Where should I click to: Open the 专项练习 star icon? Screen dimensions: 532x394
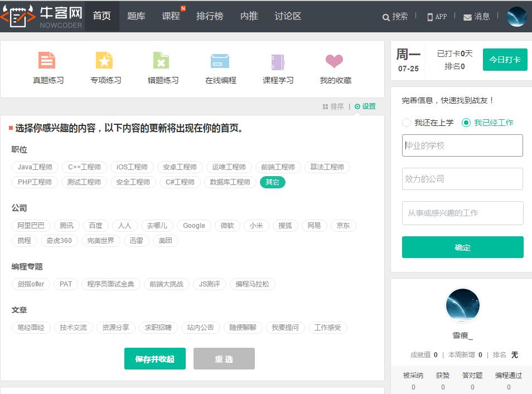point(104,60)
